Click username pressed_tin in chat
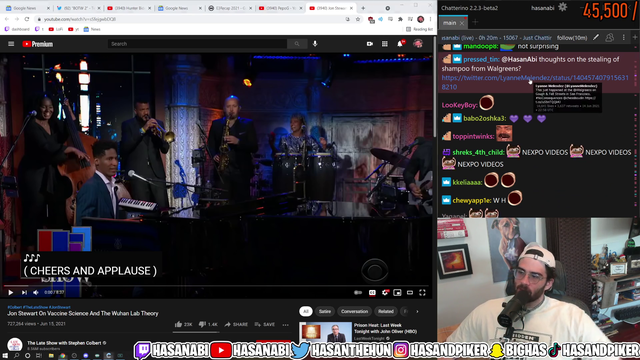The width and height of the screenshot is (640, 360). coord(481,60)
